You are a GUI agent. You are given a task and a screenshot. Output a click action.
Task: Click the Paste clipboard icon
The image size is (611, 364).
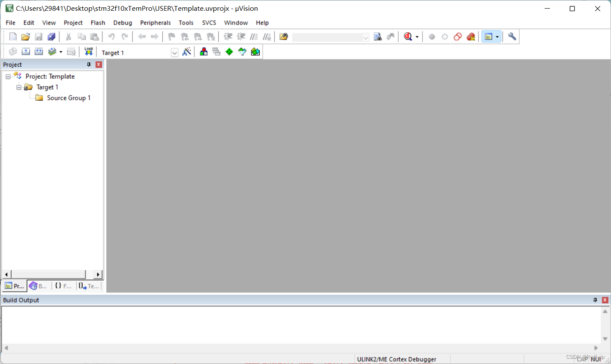(x=94, y=37)
